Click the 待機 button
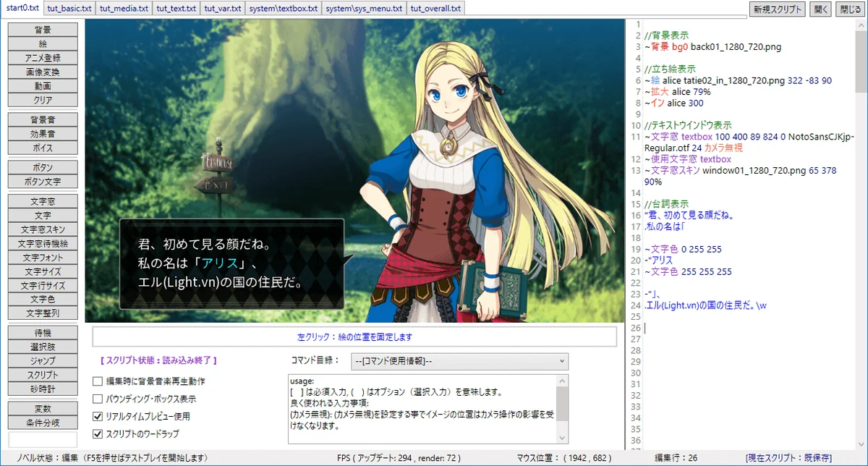 43,334
